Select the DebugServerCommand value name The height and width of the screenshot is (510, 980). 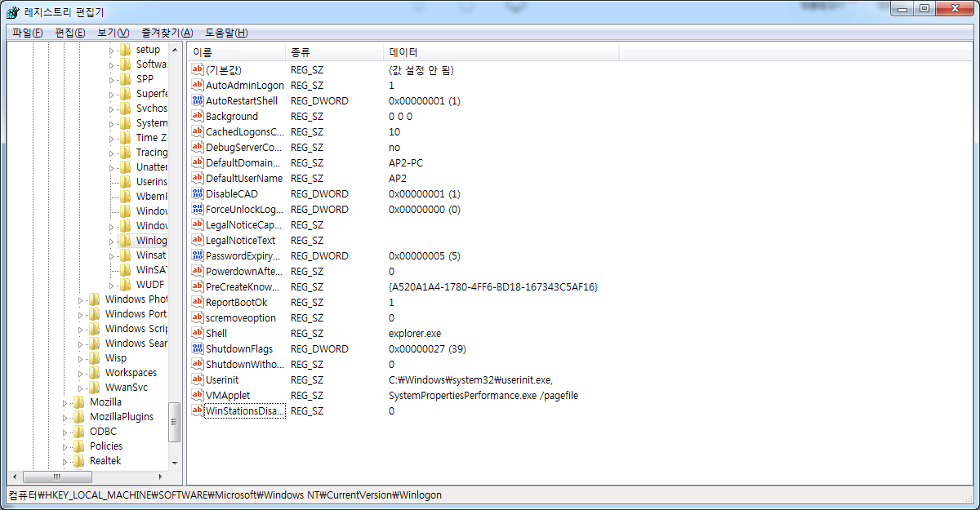pos(244,147)
